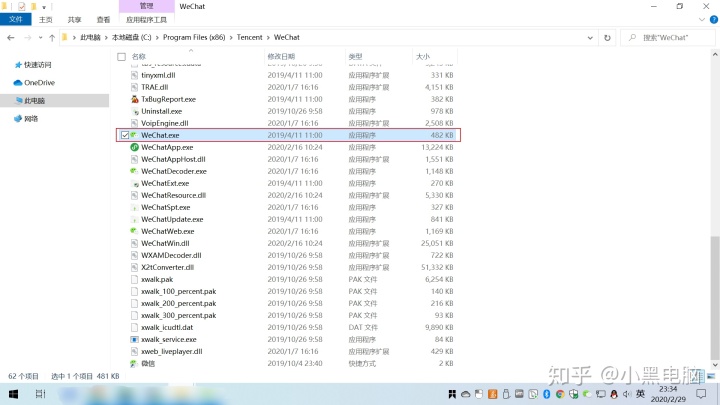The width and height of the screenshot is (720, 405).
Task: Click the WeChatDecoder.exe icon
Action: point(134,171)
